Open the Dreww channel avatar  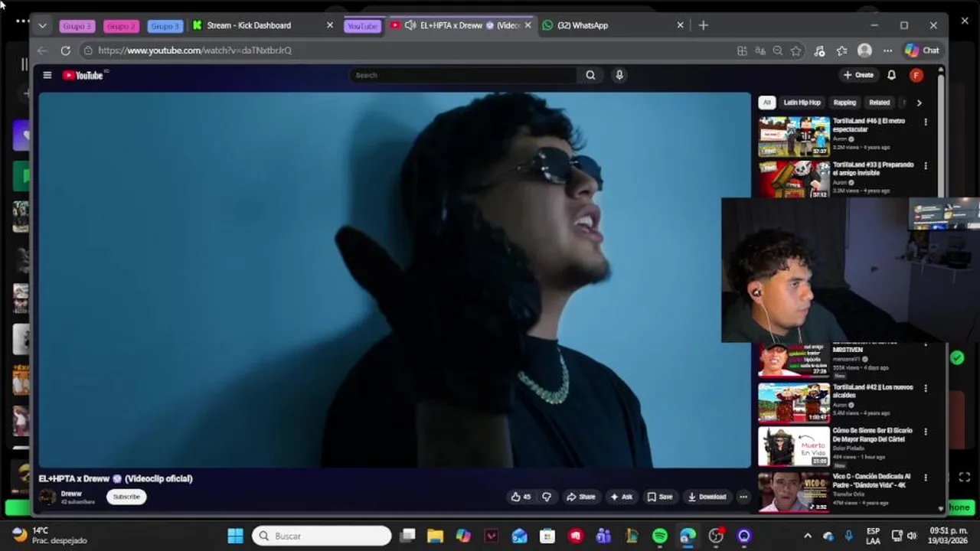[x=47, y=497]
